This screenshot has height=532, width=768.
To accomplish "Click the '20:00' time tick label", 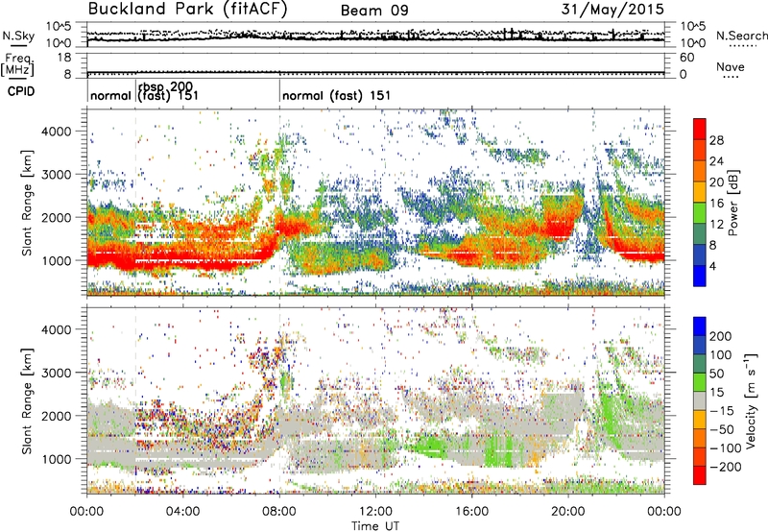I will [567, 511].
